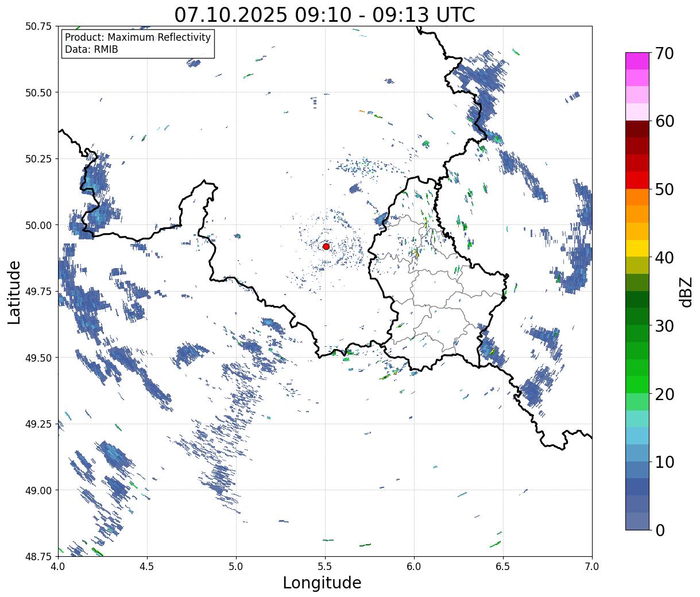Click colorbar tick label 20
This screenshot has height=597, width=700.
(x=664, y=394)
